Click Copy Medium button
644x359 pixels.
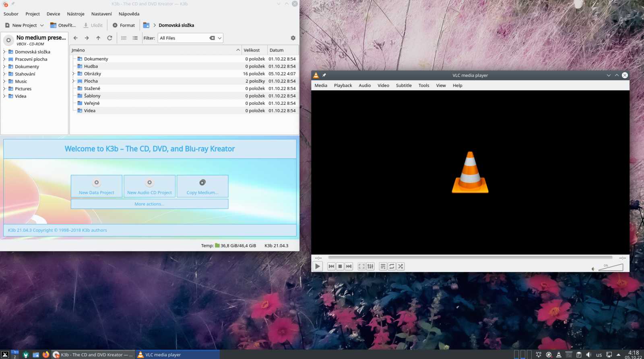coord(202,186)
